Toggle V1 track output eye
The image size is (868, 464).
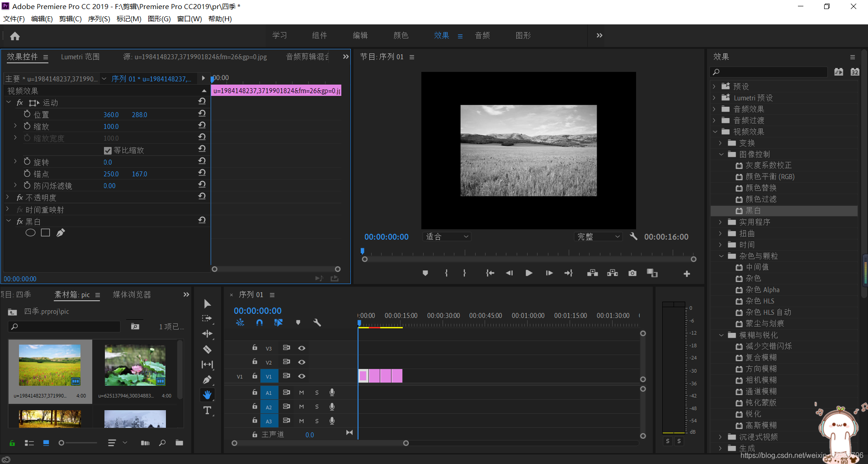302,376
